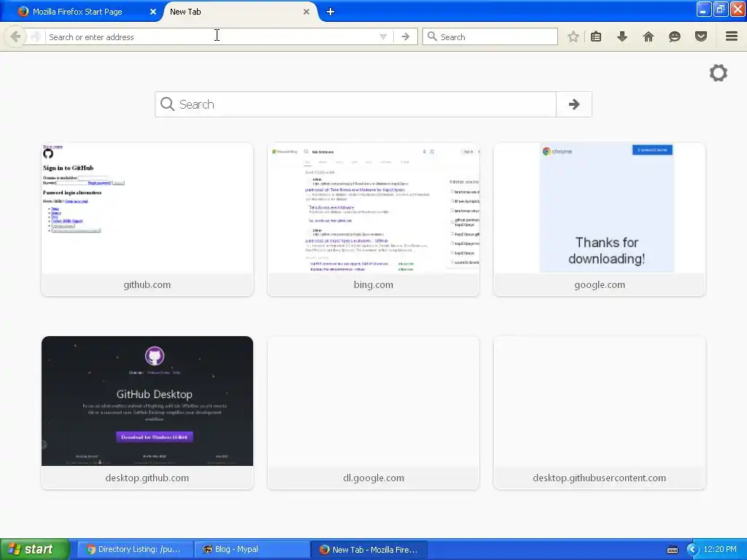The height and width of the screenshot is (560, 747).
Task: Click the Windows Start button
Action: [x=34, y=549]
